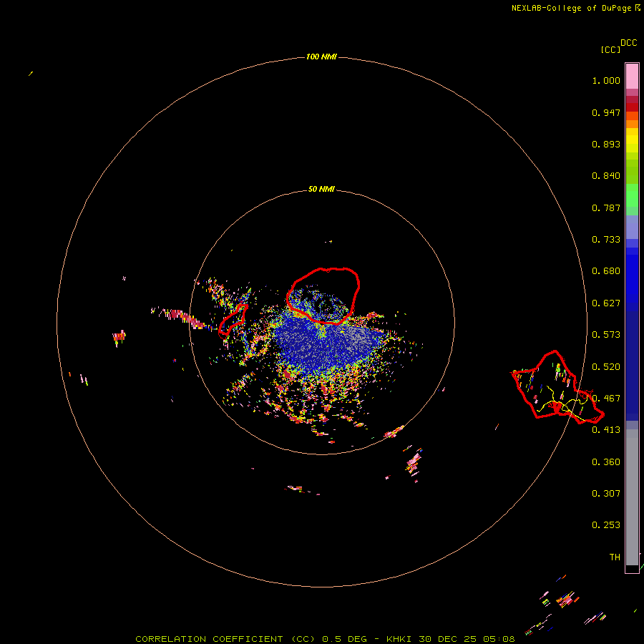This screenshot has width=644, height=644.
Task: Select the 0.733 scale value
Action: [x=606, y=240]
